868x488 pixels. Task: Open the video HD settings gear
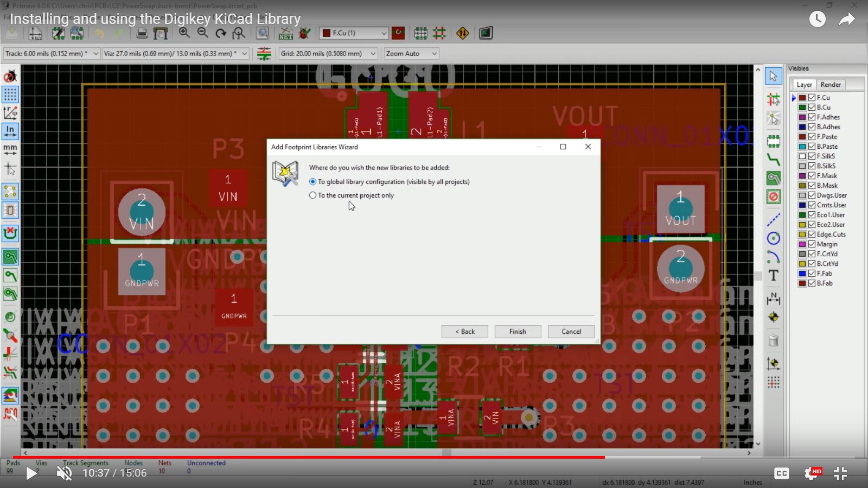[x=812, y=473]
